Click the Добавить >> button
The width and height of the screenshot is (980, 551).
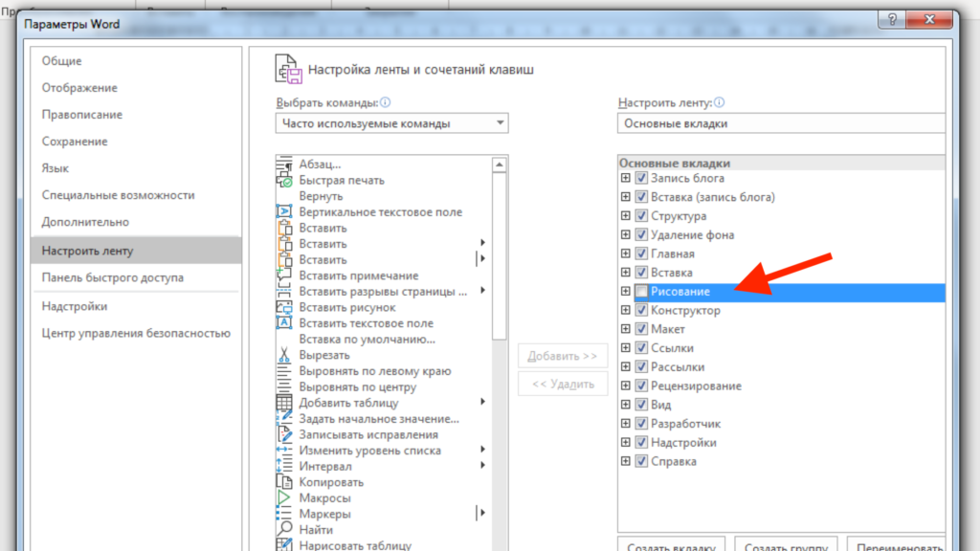click(x=563, y=356)
